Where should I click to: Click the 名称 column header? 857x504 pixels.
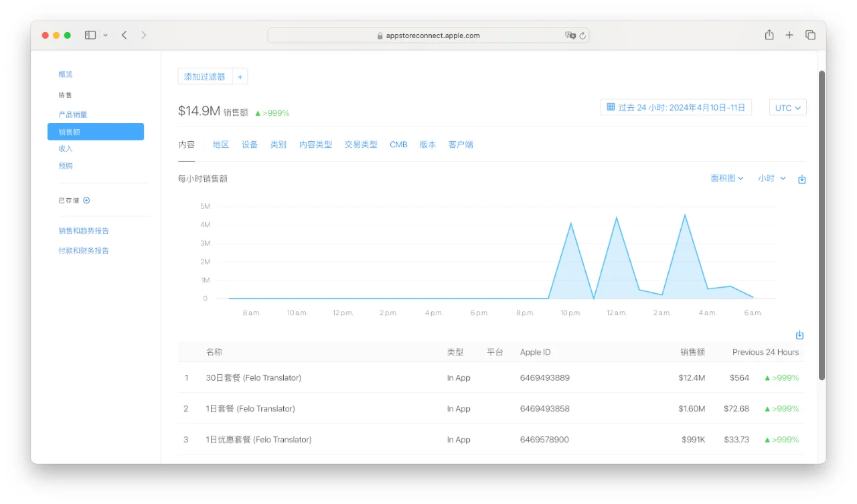click(214, 352)
